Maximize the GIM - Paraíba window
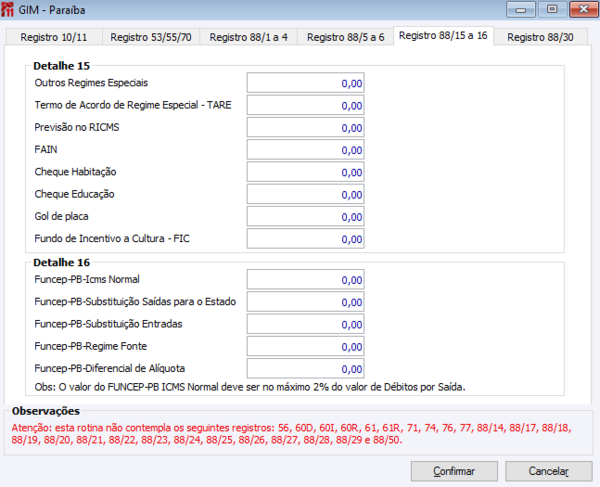 coord(552,10)
